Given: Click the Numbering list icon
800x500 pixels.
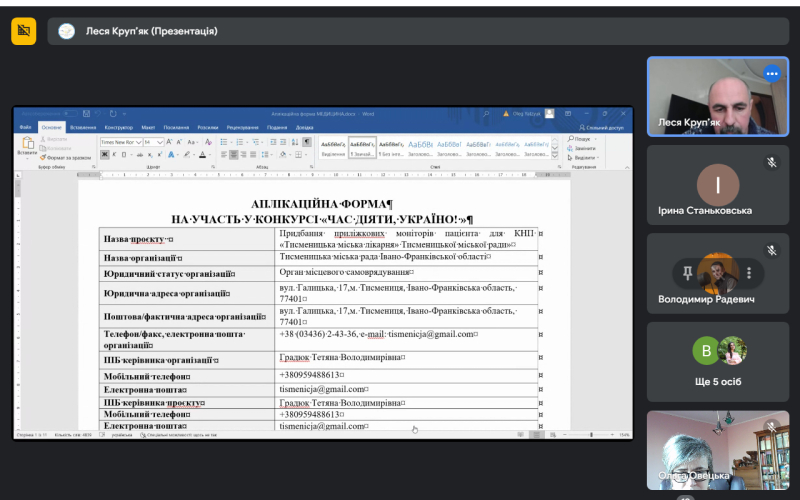Looking at the screenshot, I should [x=240, y=142].
